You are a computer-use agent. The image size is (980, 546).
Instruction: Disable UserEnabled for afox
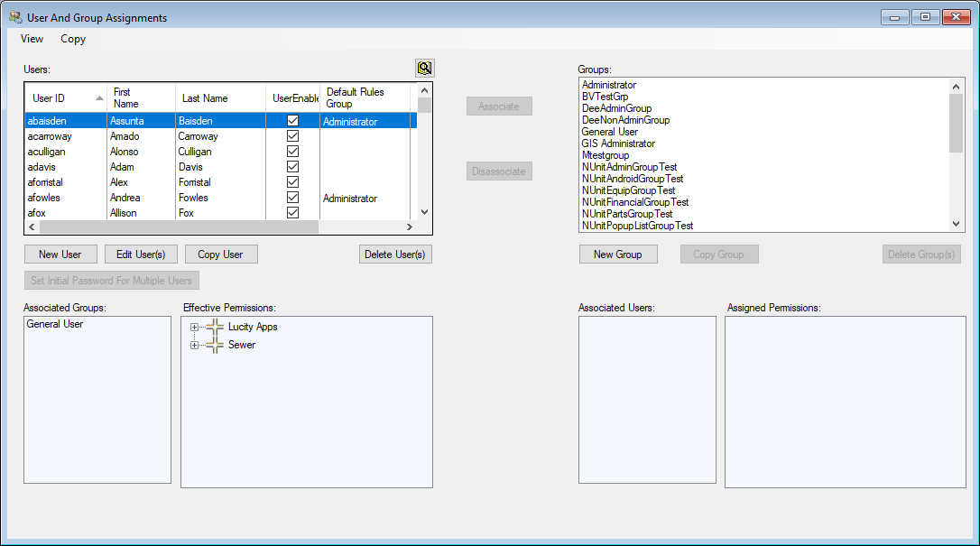coord(291,213)
